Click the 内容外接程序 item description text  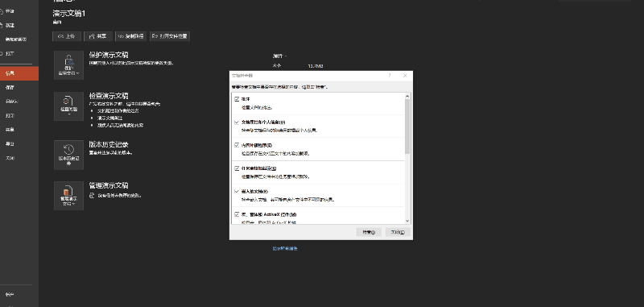(275, 154)
